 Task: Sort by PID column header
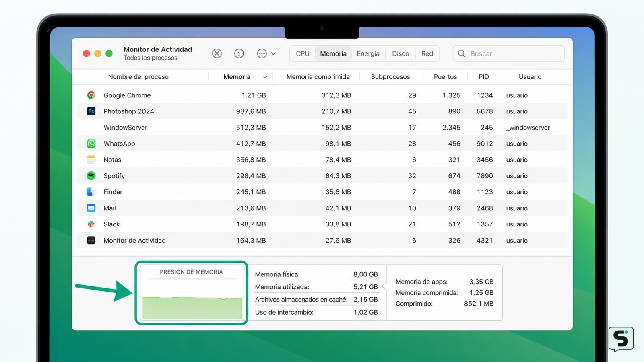[x=484, y=77]
